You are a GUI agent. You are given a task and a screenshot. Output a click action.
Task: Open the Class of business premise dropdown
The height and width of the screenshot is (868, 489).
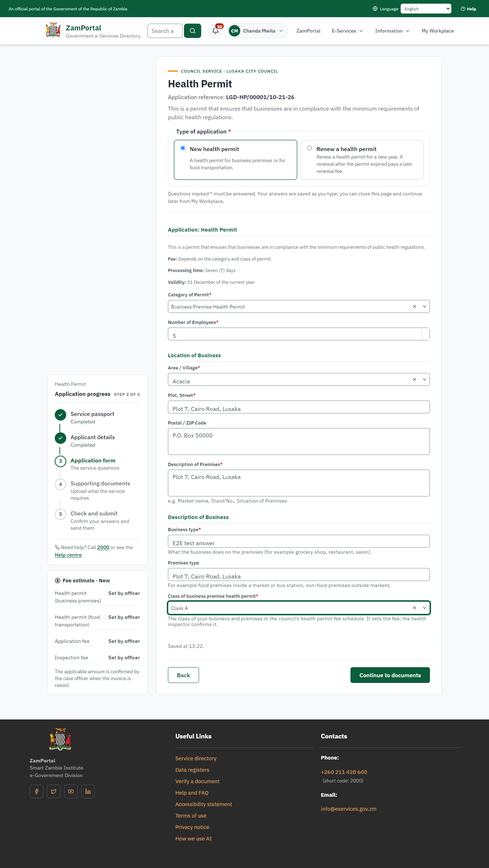[x=425, y=608]
